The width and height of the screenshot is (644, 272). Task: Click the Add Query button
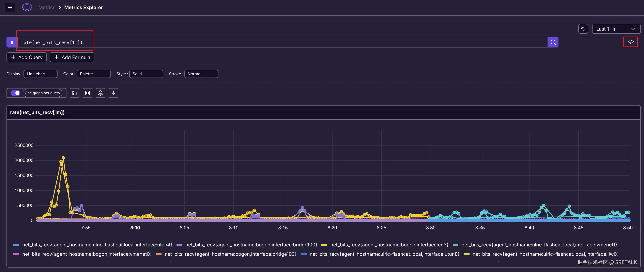(27, 57)
